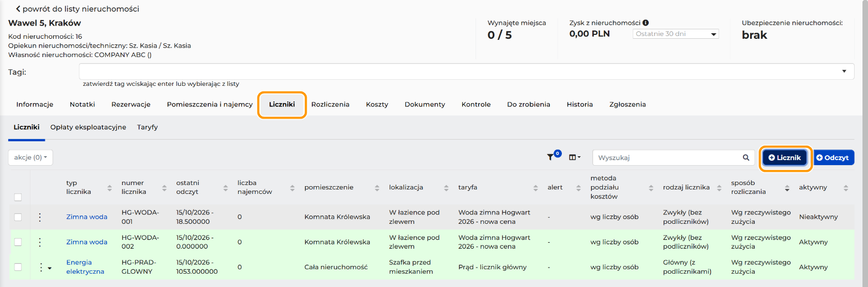This screenshot has height=287, width=868.
Task: Open the filter icon with badge 0
Action: (x=554, y=157)
